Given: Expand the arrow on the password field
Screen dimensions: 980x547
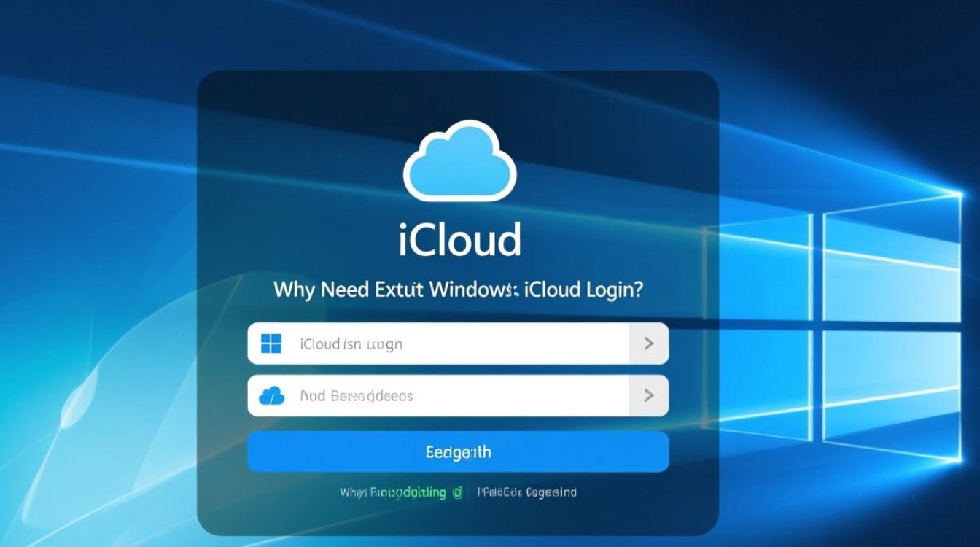Looking at the screenshot, I should pos(648,395).
